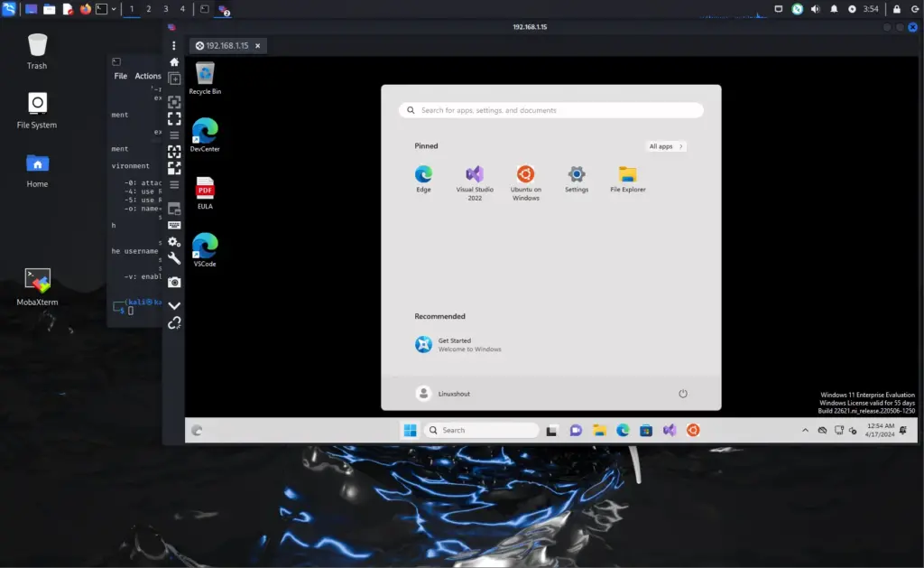Viewport: 924px width, 568px height.
Task: Click the log out icon in Kali panel
Action: 915,9
